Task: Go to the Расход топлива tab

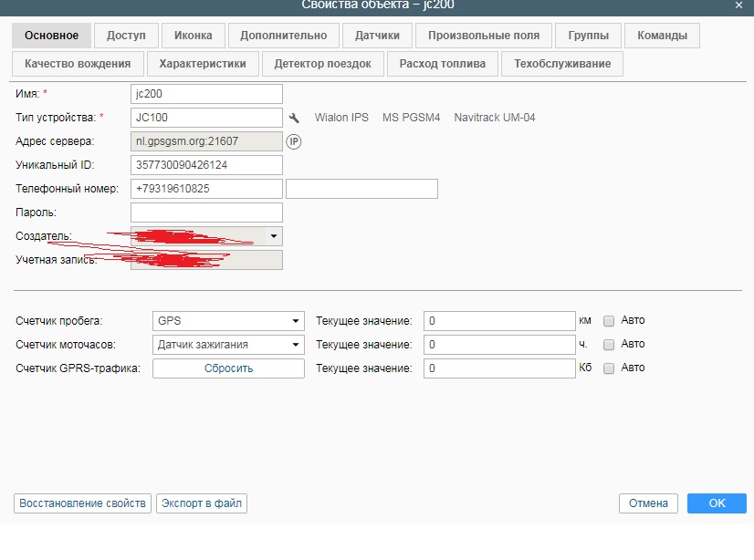Action: click(442, 64)
